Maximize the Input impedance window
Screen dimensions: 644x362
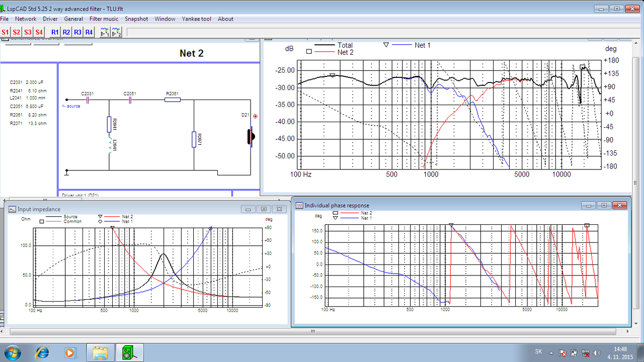point(264,209)
